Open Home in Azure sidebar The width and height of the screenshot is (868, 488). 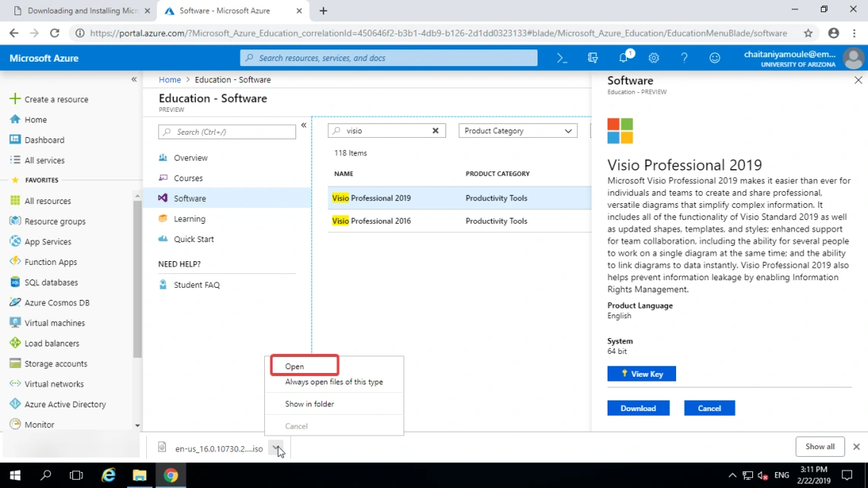coord(36,120)
